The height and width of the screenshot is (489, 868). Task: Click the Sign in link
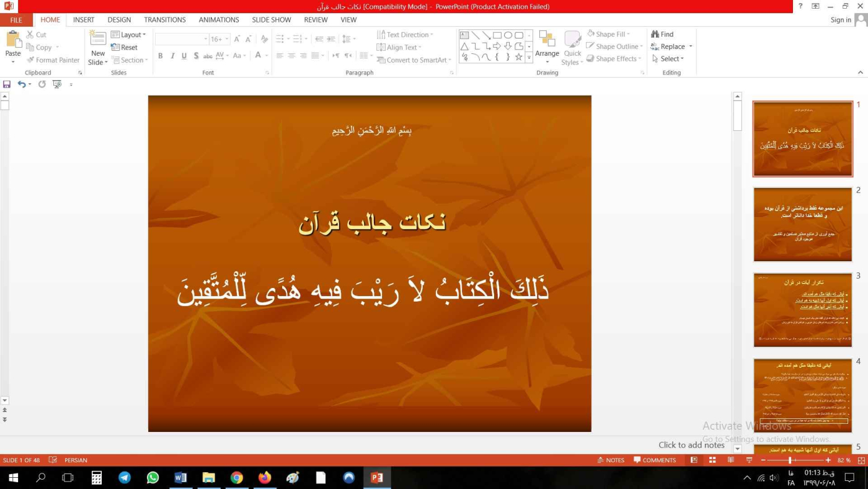(x=841, y=20)
